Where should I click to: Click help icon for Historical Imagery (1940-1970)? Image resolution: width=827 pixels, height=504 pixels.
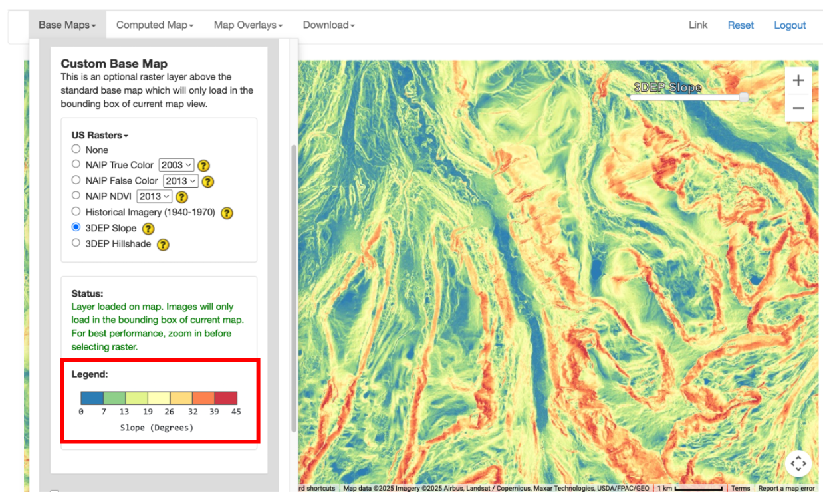tap(227, 213)
